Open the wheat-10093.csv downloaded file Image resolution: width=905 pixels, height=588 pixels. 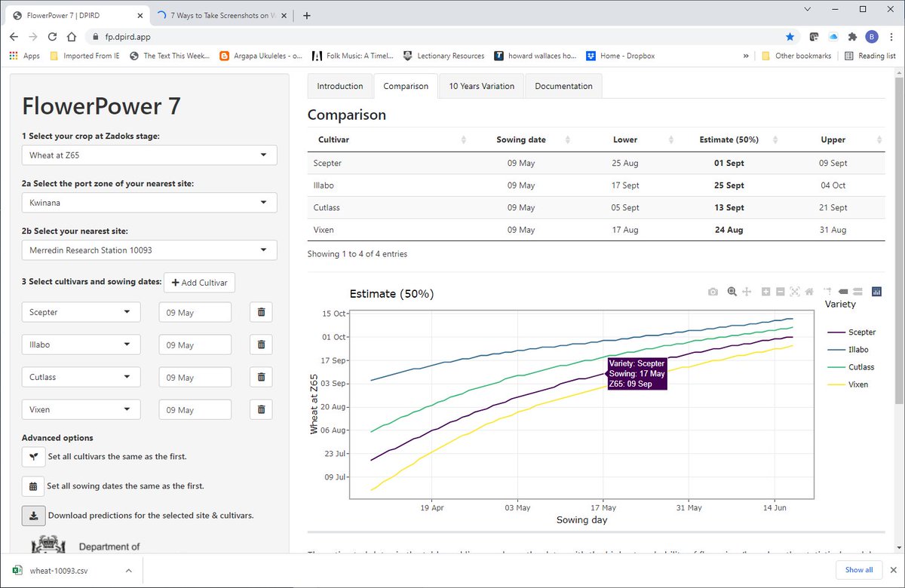tap(60, 570)
